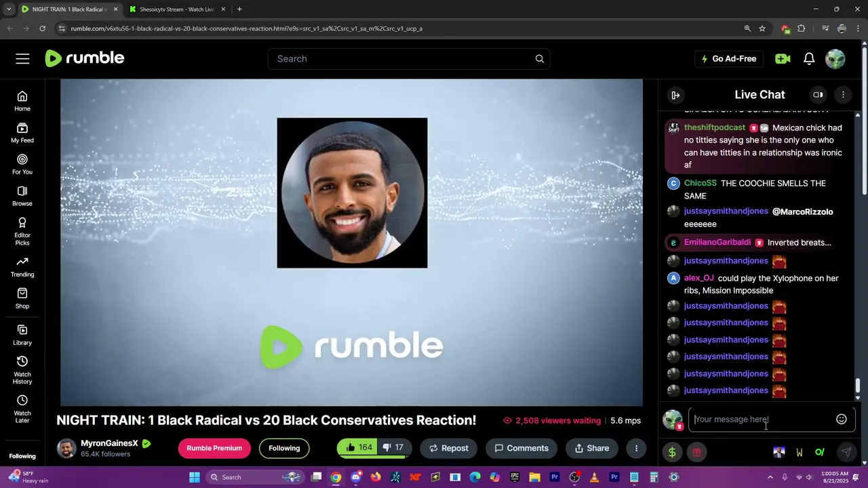Open Browse in sidebar

click(22, 197)
